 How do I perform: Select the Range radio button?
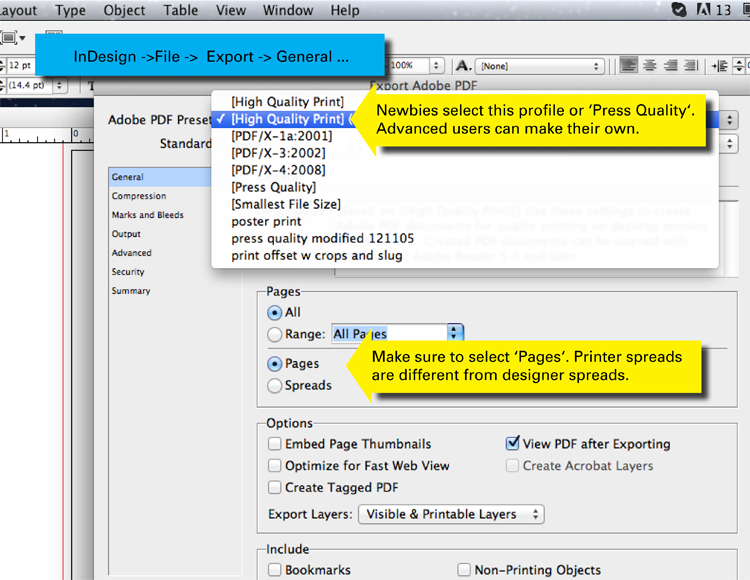coord(275,334)
